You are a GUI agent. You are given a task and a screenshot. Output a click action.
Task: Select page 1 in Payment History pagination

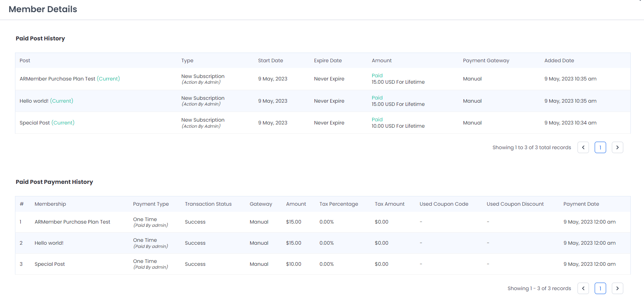click(600, 288)
